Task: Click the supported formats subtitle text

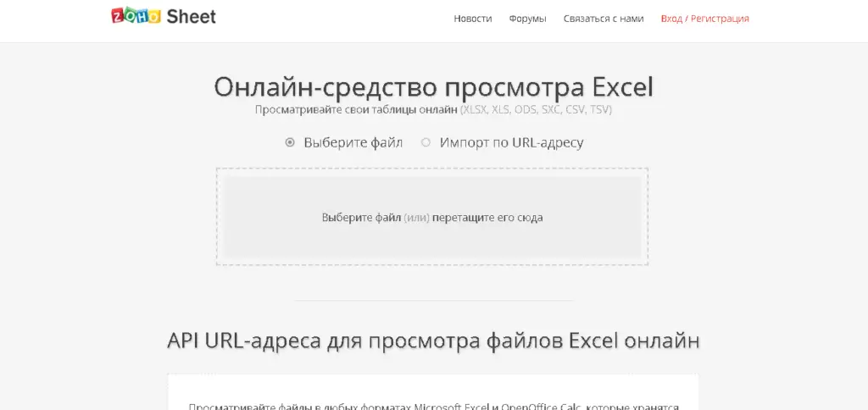Action: click(433, 109)
